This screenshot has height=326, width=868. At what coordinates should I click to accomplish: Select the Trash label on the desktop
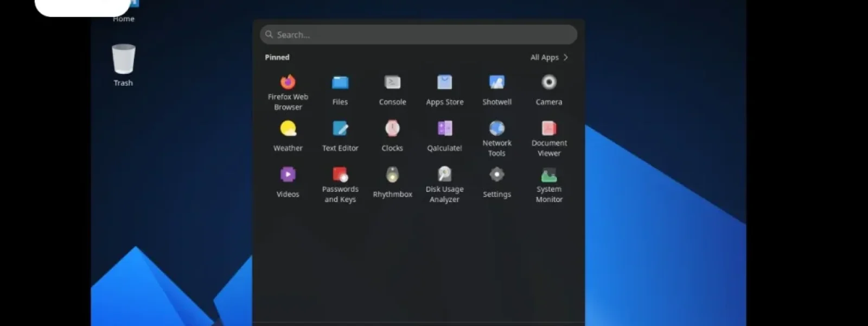(x=123, y=83)
